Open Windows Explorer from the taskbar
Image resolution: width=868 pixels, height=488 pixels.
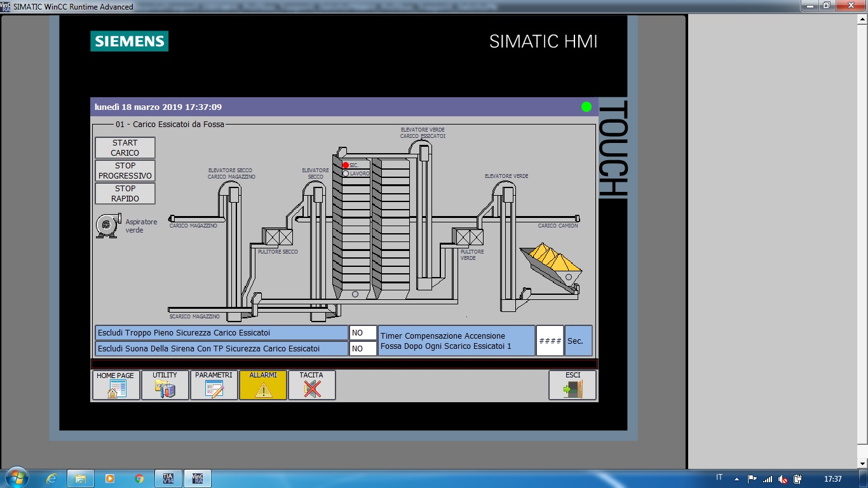tap(81, 478)
